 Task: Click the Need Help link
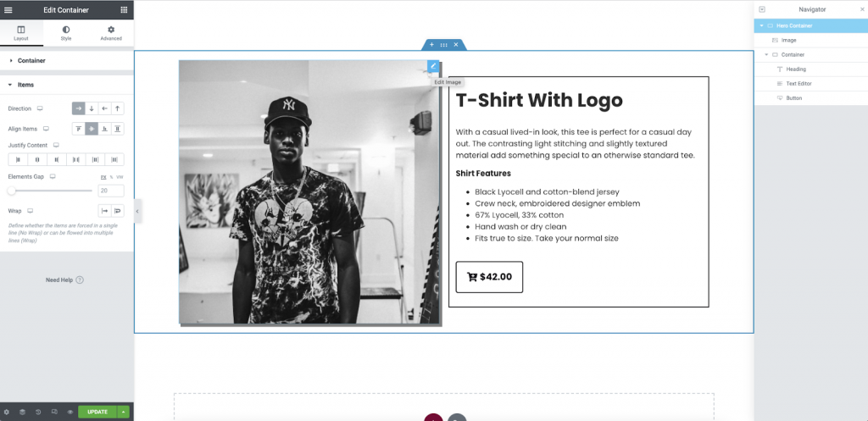tap(59, 280)
